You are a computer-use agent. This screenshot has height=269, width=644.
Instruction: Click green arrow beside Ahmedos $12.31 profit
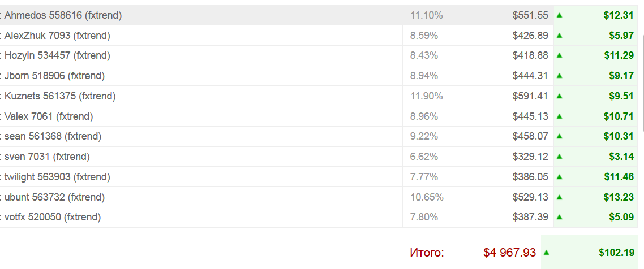tap(560, 15)
